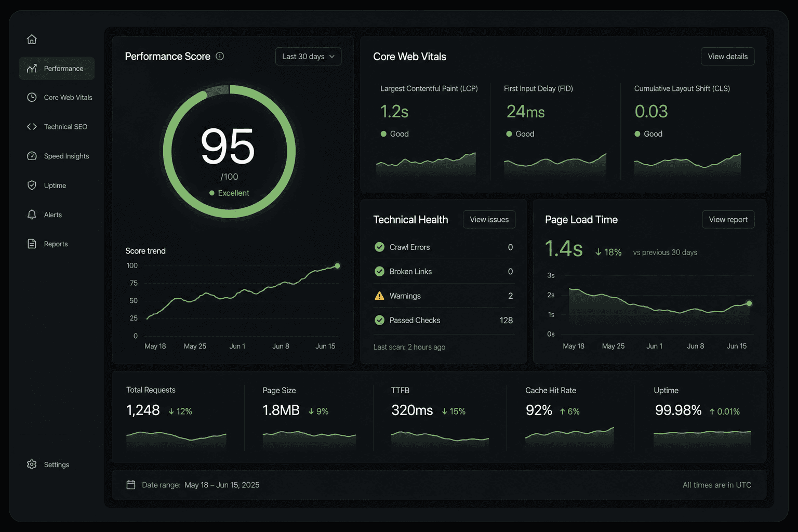Select the Technical SEO code icon

pyautogui.click(x=32, y=127)
